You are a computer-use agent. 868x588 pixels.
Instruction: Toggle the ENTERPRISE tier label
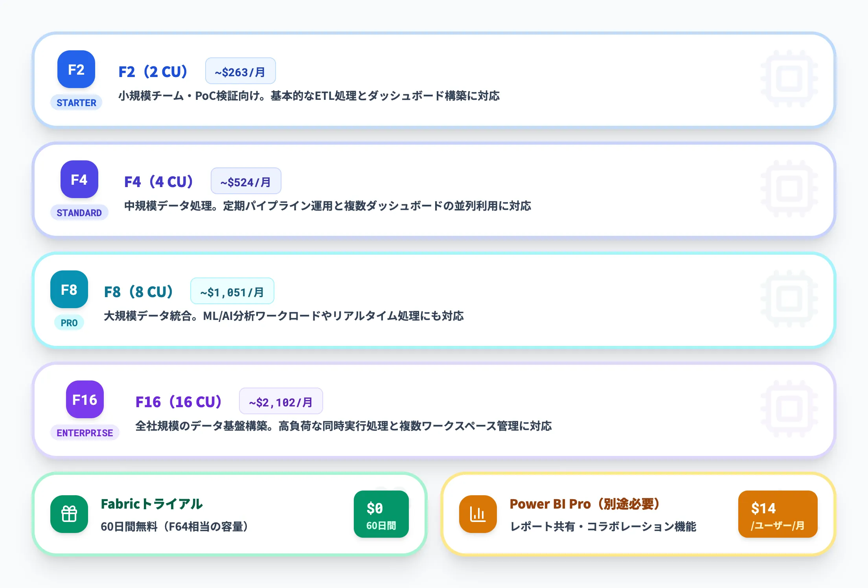point(85,433)
